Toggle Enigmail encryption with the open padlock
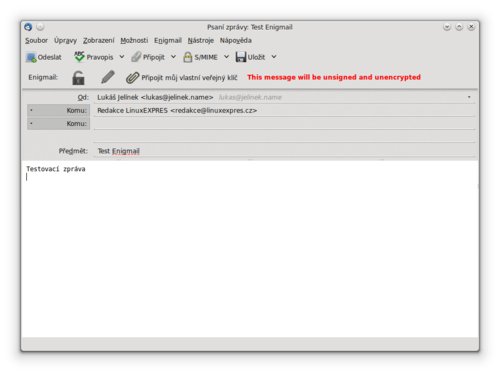Image resolution: width=500 pixels, height=372 pixels. click(78, 78)
